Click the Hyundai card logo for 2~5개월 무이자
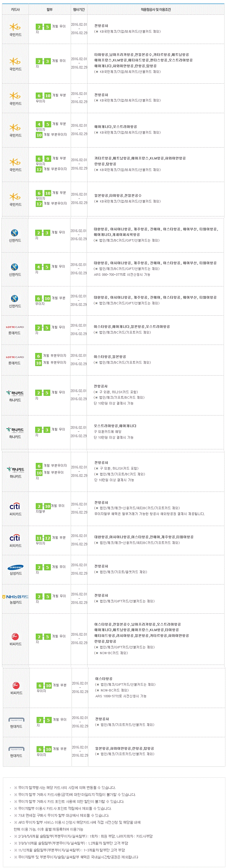Image resolution: width=228 pixels, height=868 pixels. [16, 720]
